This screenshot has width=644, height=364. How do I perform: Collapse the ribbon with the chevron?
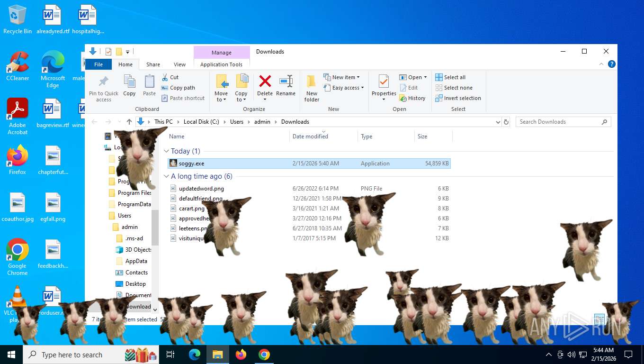(602, 64)
